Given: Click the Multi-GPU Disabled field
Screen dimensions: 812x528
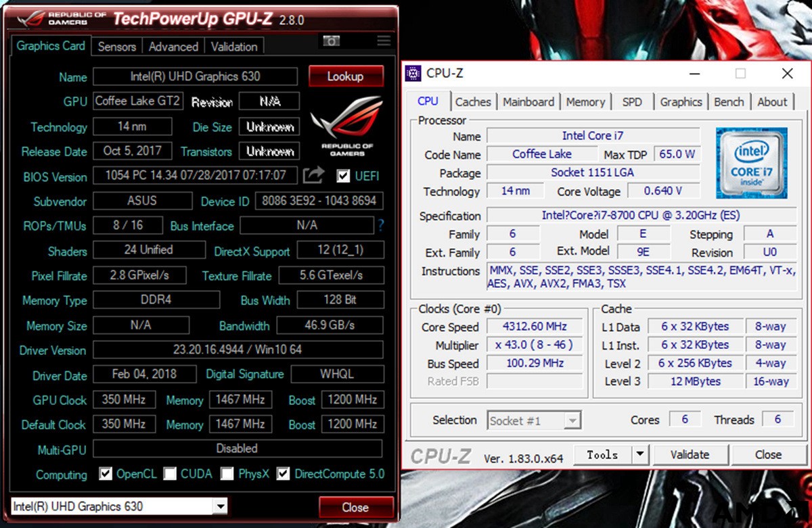Looking at the screenshot, I should coord(238,448).
